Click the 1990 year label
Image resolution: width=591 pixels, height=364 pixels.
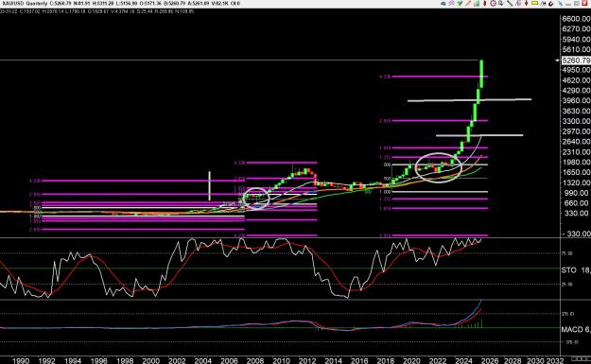21,360
